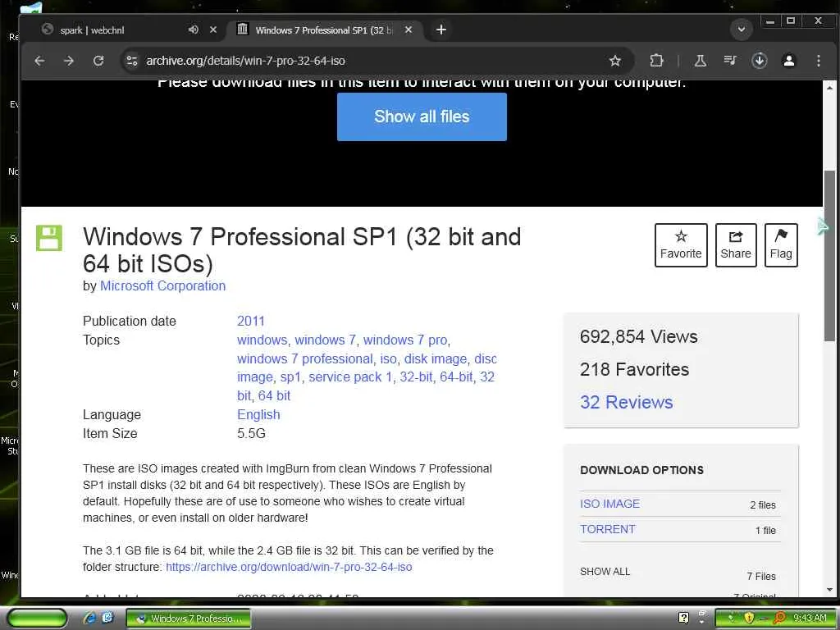Open the '64-bit' topic link

tap(456, 377)
